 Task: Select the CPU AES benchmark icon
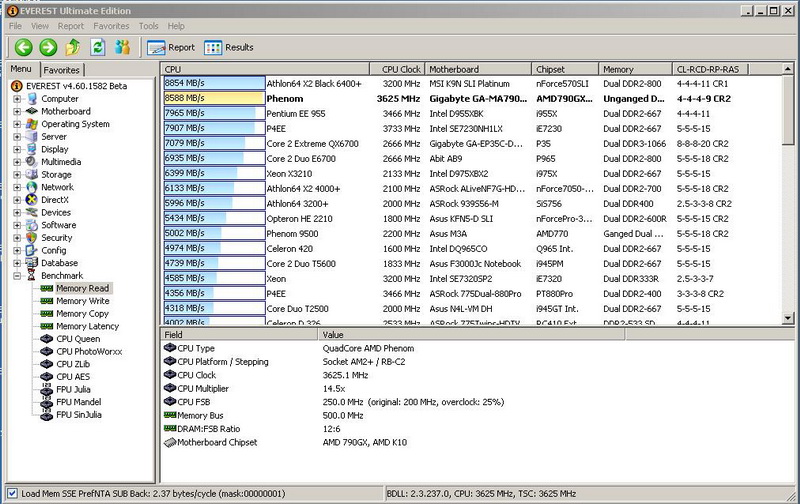click(46, 376)
